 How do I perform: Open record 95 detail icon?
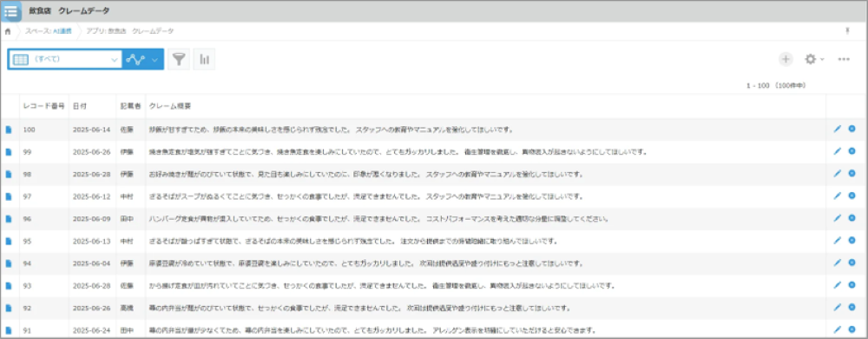pyautogui.click(x=9, y=241)
